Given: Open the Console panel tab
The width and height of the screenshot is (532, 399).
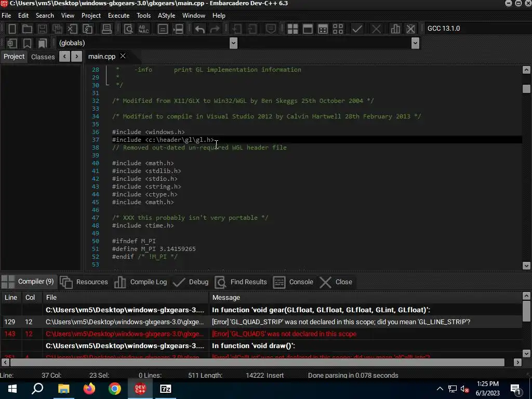Looking at the screenshot, I should click(x=293, y=282).
